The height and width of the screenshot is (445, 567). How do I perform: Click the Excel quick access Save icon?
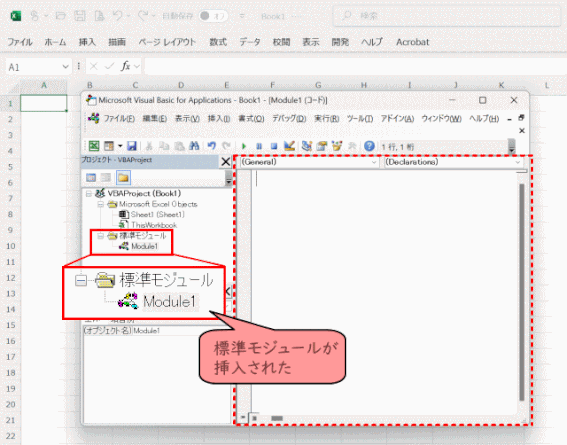click(80, 16)
